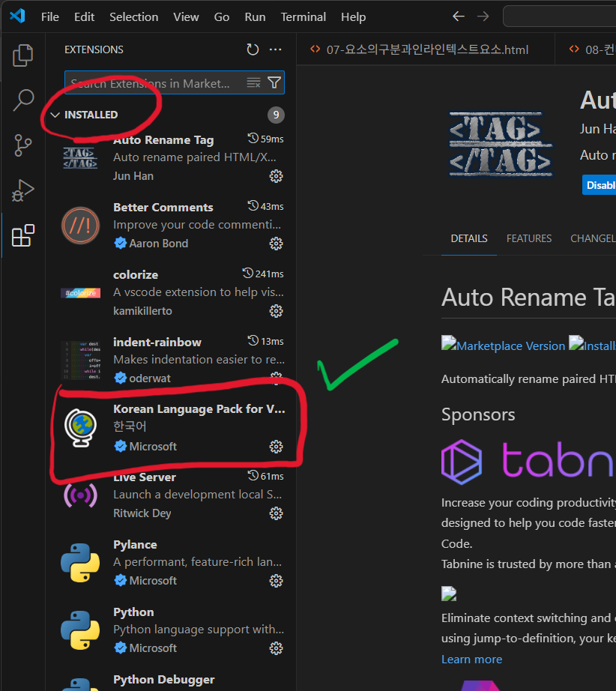
Task: Click the Disable button for extension
Action: (600, 185)
